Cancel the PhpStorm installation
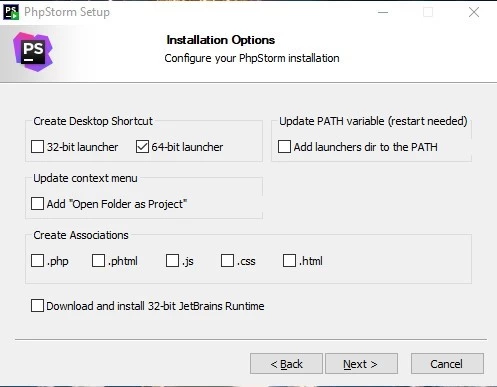Screen dimensions: 497x387 [x=447, y=364]
